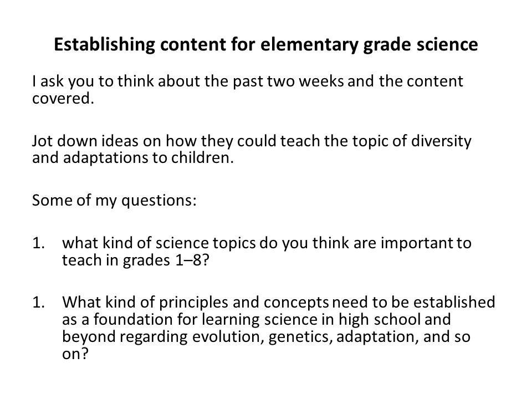The height and width of the screenshot is (399, 532).
Task: Click the slide title 'Establishing content for elementary grade science'
Action: [266, 45]
